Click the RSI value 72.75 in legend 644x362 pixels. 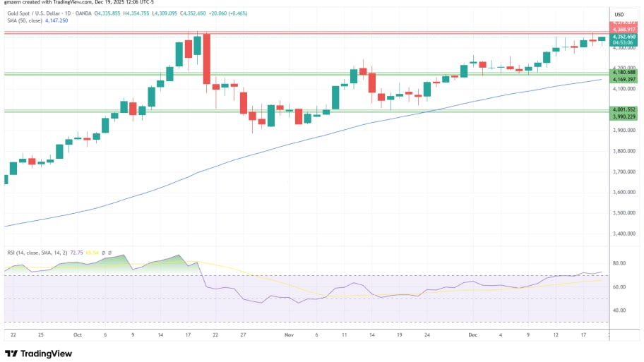coord(93,251)
